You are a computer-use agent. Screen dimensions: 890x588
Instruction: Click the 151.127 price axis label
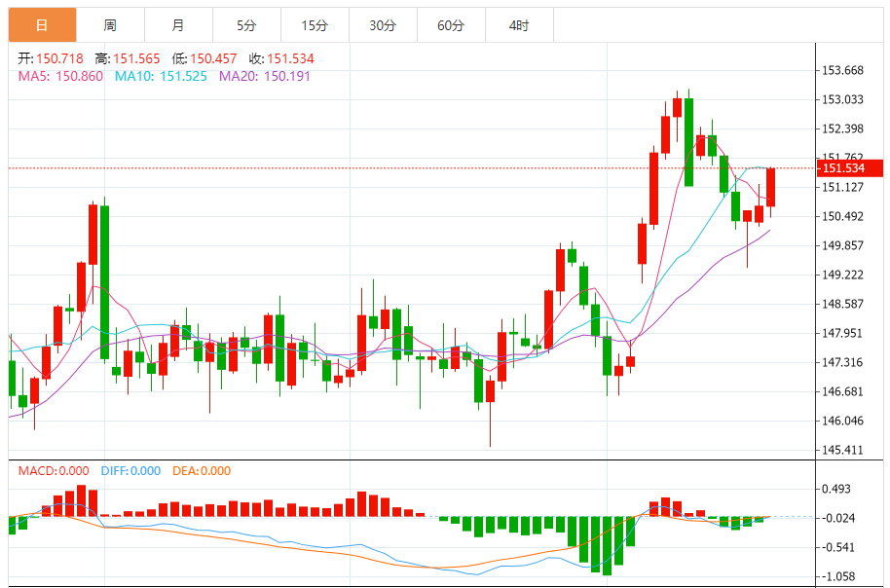coord(843,187)
